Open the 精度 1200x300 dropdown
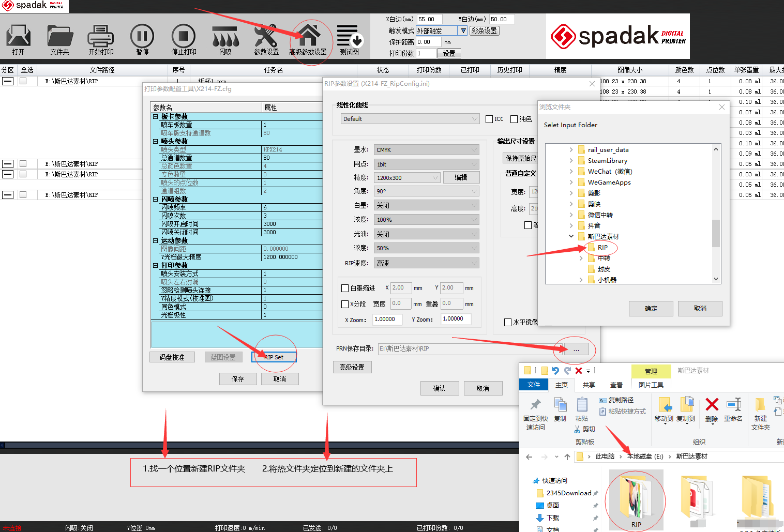Viewport: 784px width, 532px height. tap(407, 177)
